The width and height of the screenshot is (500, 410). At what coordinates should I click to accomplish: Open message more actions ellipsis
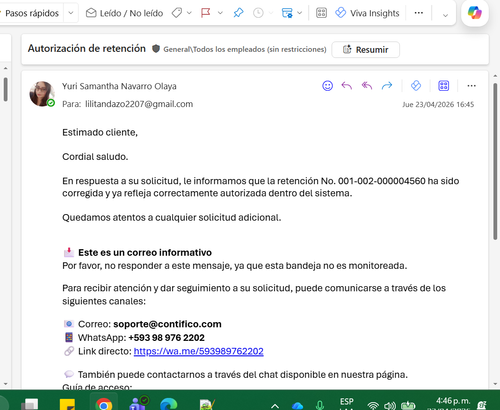click(x=471, y=86)
